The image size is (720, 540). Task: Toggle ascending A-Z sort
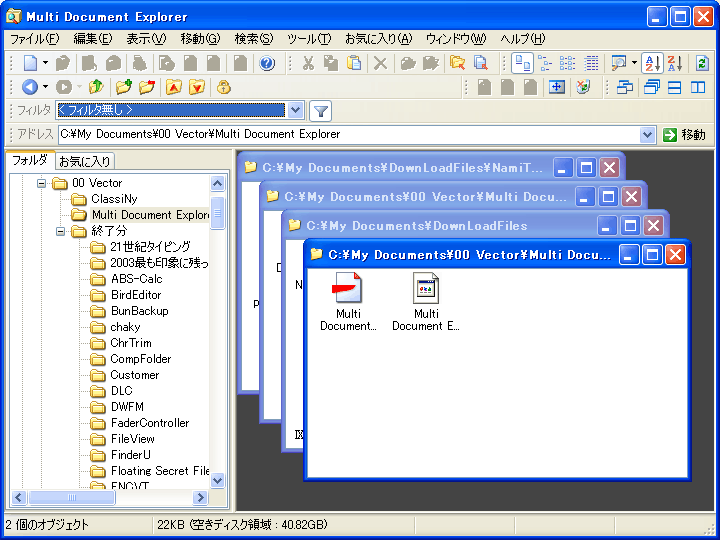point(652,63)
